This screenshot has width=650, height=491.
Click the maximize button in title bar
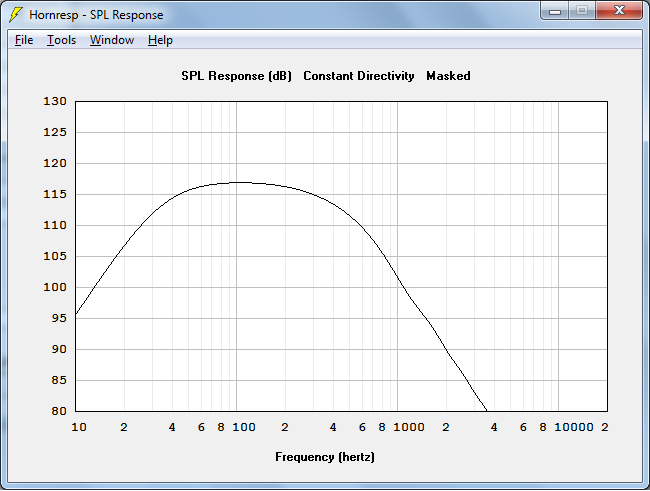[582, 10]
